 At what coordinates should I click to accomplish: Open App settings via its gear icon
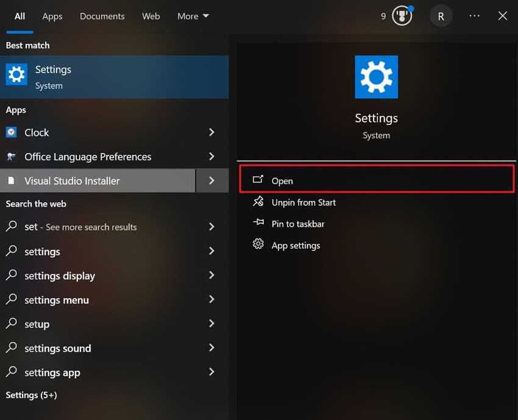tap(258, 244)
